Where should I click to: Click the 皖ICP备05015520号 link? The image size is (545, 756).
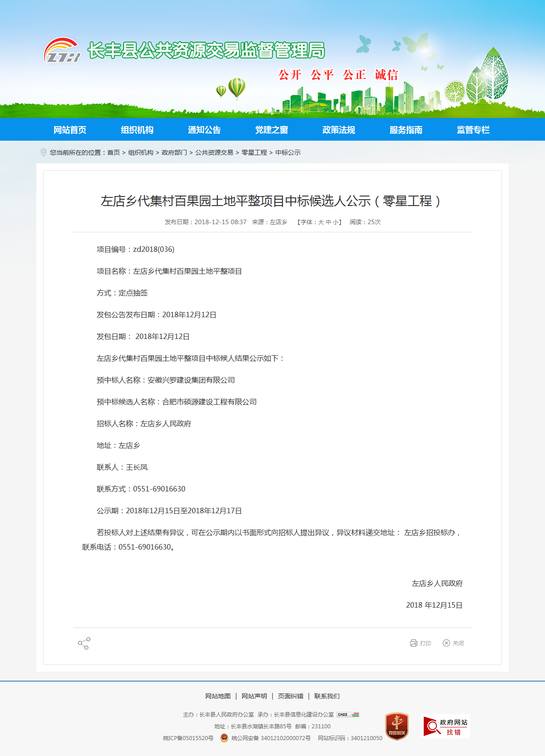pyautogui.click(x=188, y=738)
